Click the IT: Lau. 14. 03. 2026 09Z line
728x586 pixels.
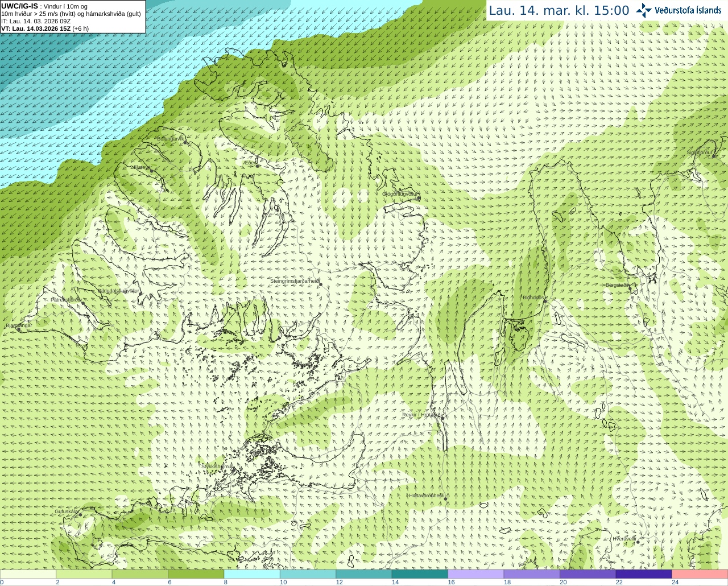[36, 21]
